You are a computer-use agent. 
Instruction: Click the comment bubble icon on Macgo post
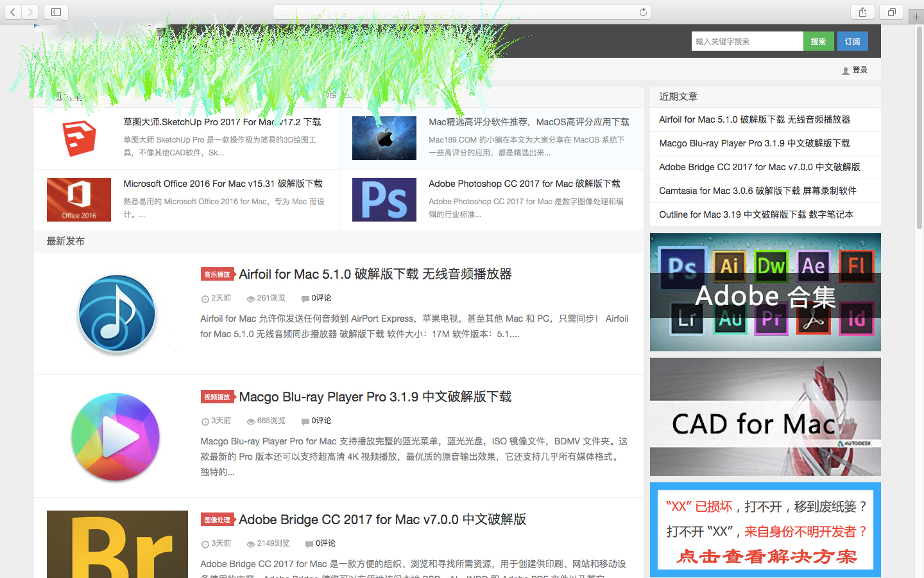305,421
